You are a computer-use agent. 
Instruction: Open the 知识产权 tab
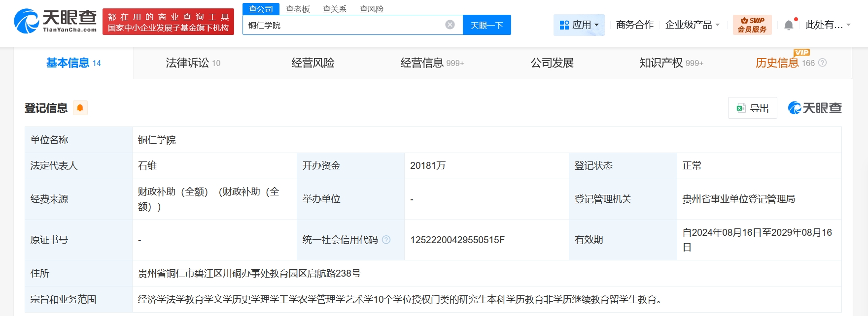pyautogui.click(x=671, y=63)
